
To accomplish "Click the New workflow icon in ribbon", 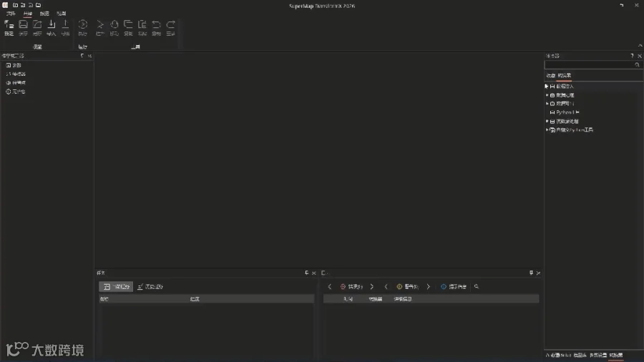I will click(x=9, y=24).
